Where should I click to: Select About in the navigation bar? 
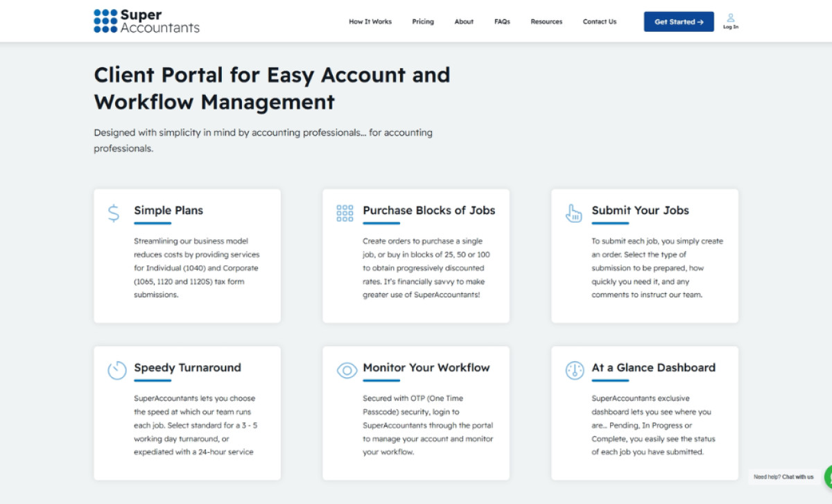tap(464, 21)
